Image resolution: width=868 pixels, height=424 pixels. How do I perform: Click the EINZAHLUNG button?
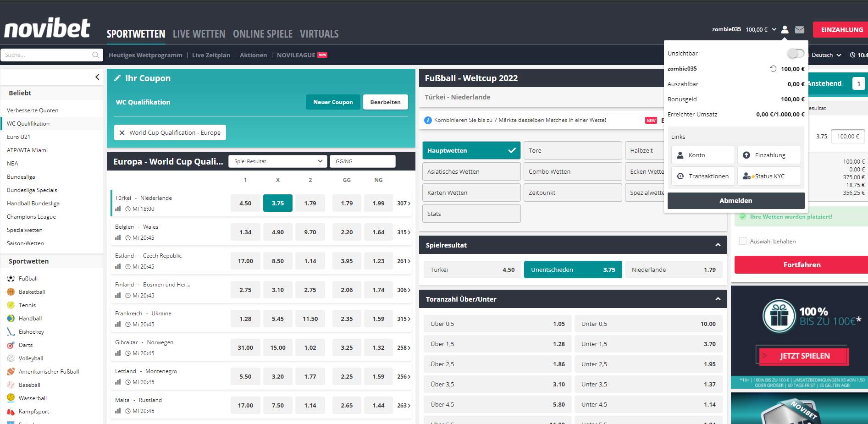(x=841, y=30)
